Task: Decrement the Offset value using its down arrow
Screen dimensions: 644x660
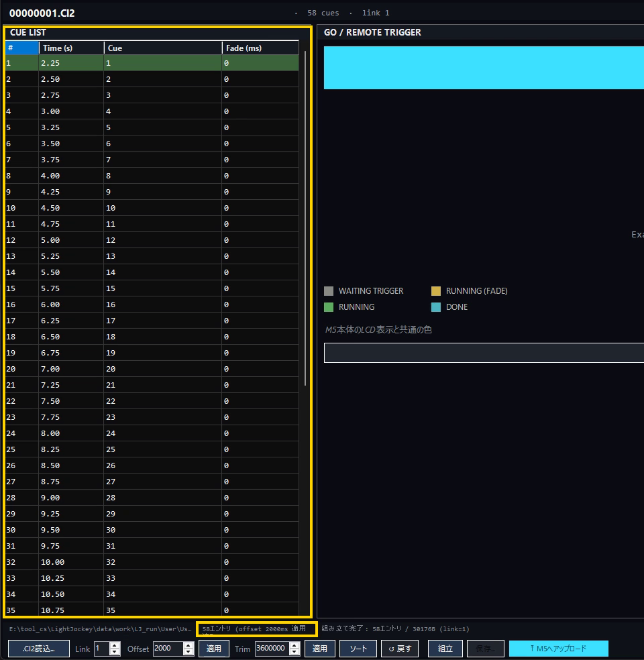Action: click(189, 651)
